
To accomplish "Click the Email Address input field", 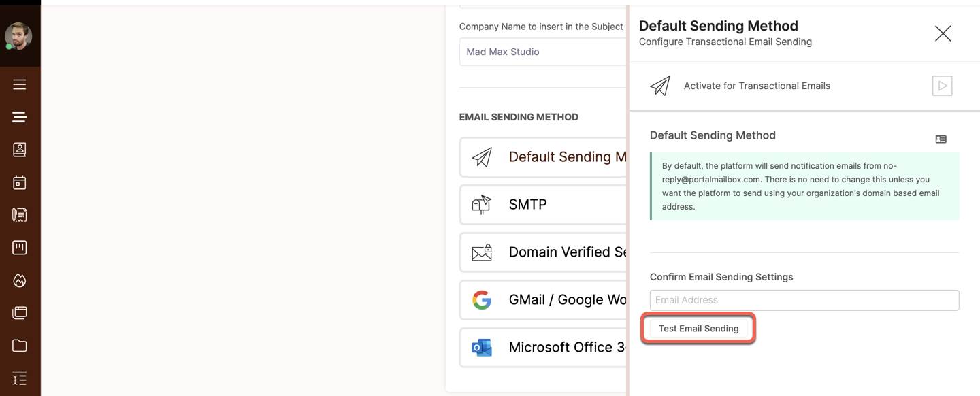I will click(804, 300).
